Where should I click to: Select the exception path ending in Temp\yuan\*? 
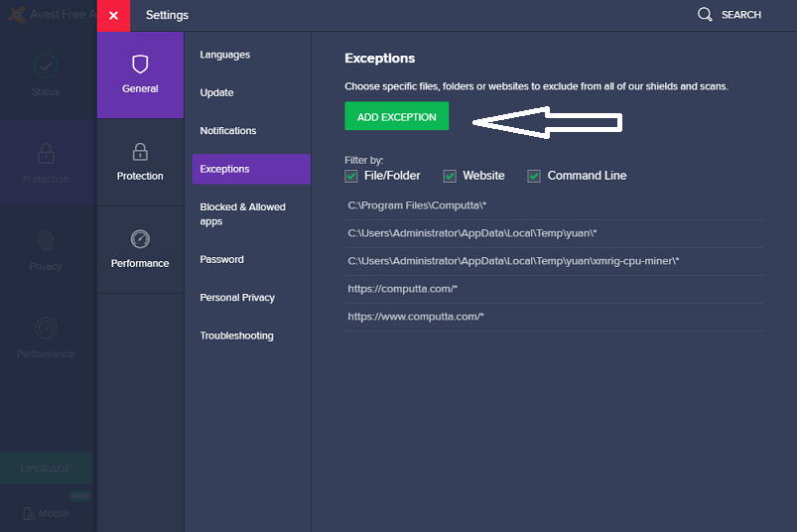pos(555,233)
